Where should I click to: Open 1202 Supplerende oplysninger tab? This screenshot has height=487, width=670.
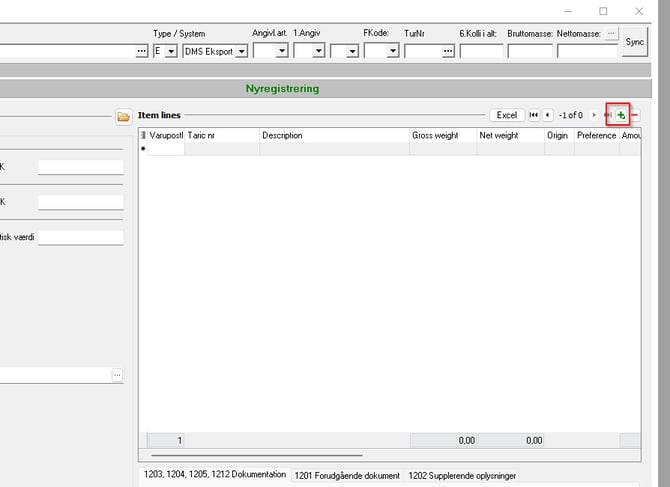[x=462, y=476]
